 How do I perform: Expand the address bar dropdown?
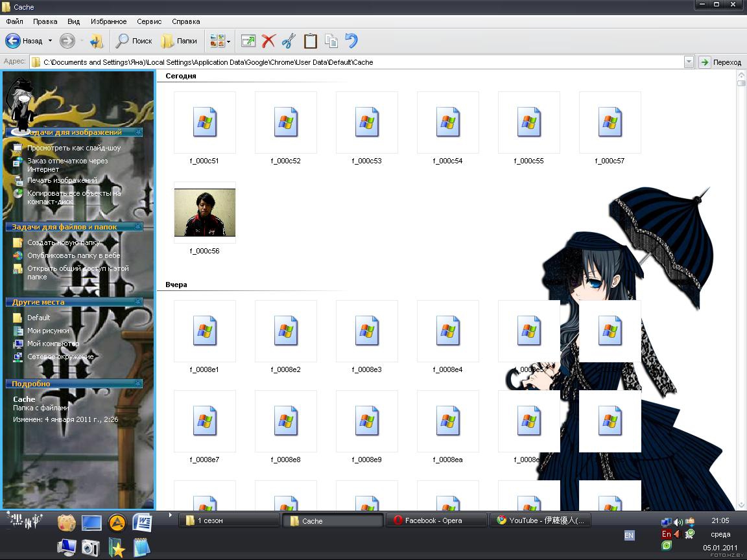point(689,62)
